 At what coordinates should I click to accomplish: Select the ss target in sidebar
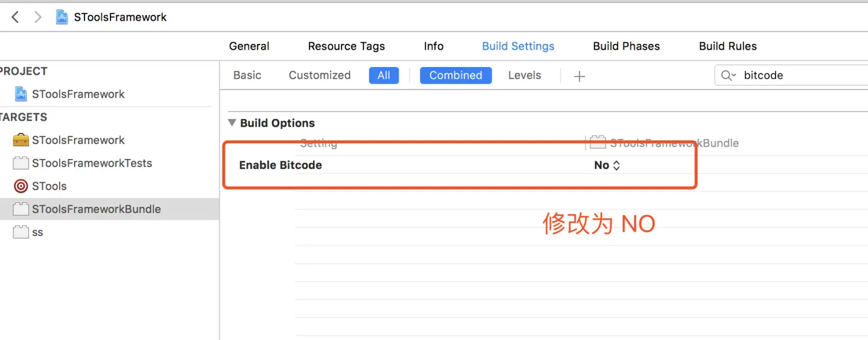point(38,232)
